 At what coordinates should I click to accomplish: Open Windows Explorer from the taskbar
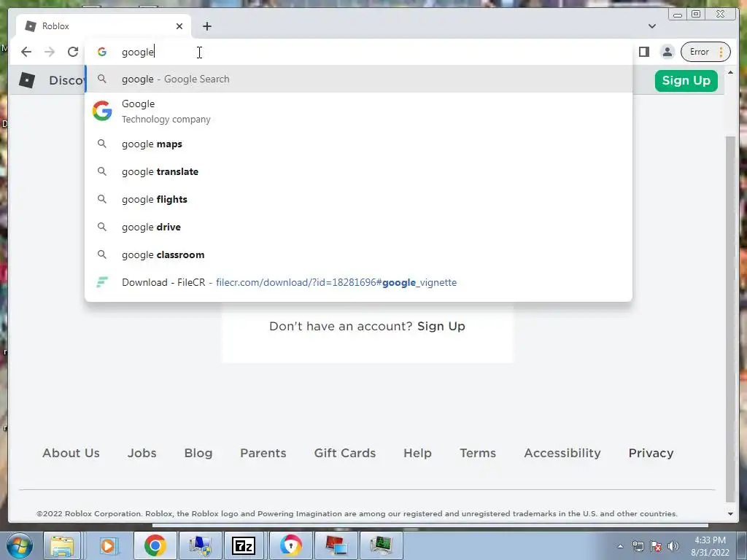pos(62,545)
